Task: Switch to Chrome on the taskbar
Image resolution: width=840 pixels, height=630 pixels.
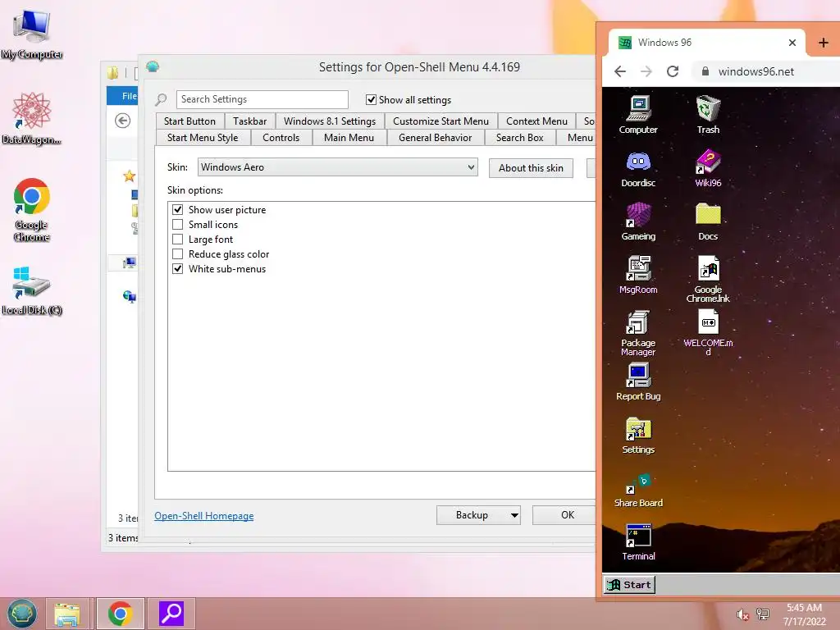Action: pos(120,614)
